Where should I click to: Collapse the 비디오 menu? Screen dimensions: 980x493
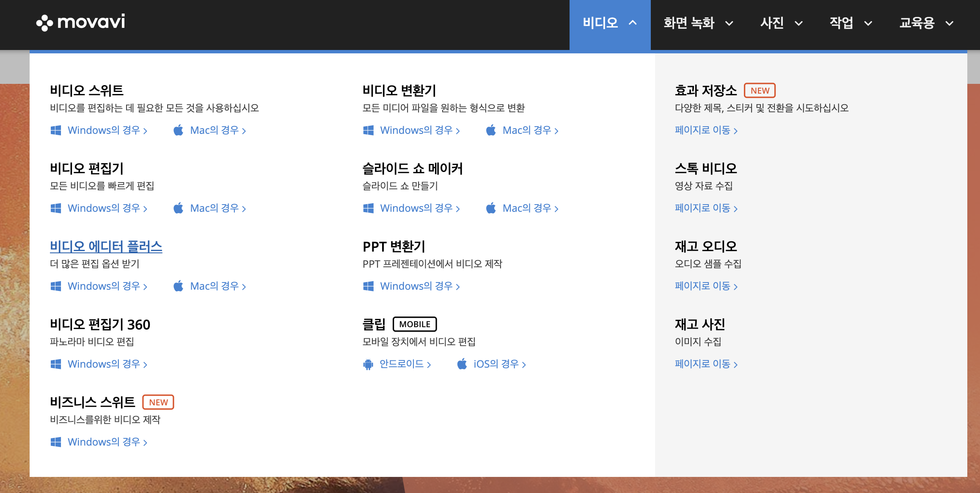(x=609, y=23)
